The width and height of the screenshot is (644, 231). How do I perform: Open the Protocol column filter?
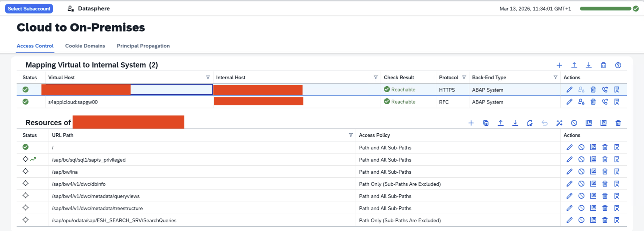[464, 77]
